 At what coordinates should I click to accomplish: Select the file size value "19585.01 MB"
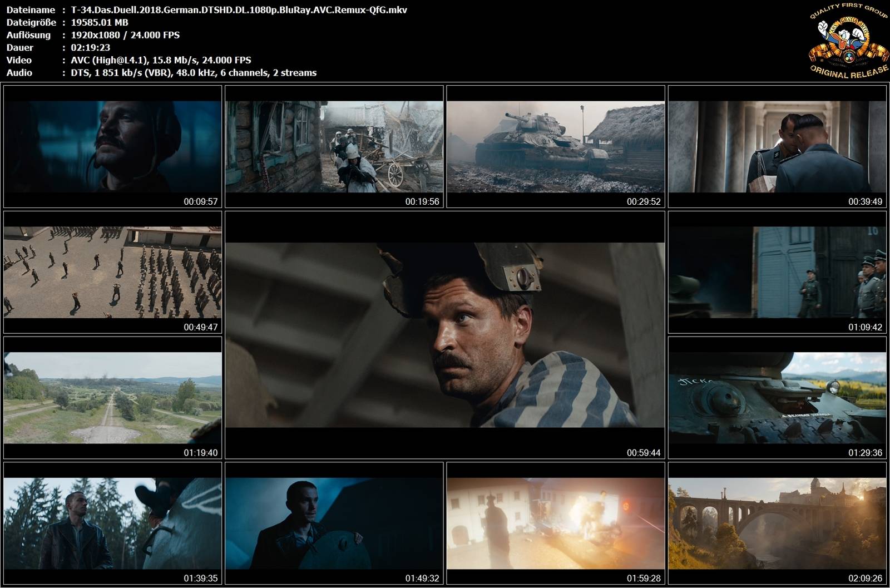(x=100, y=22)
